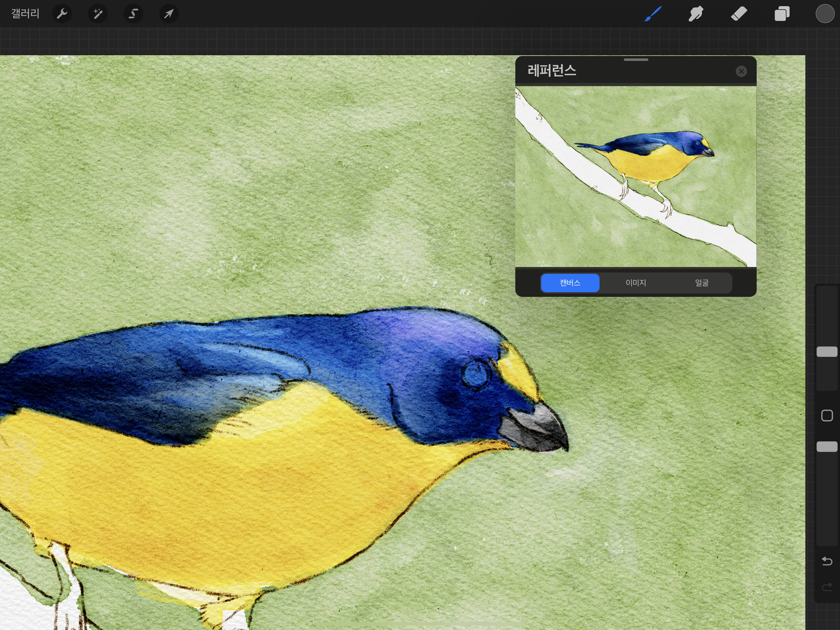The height and width of the screenshot is (630, 840).
Task: Switch reference source to 캔버스
Action: 570,283
